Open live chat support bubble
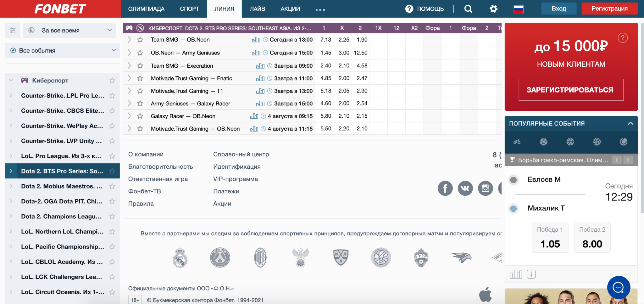The height and width of the screenshot is (304, 644). click(x=619, y=287)
